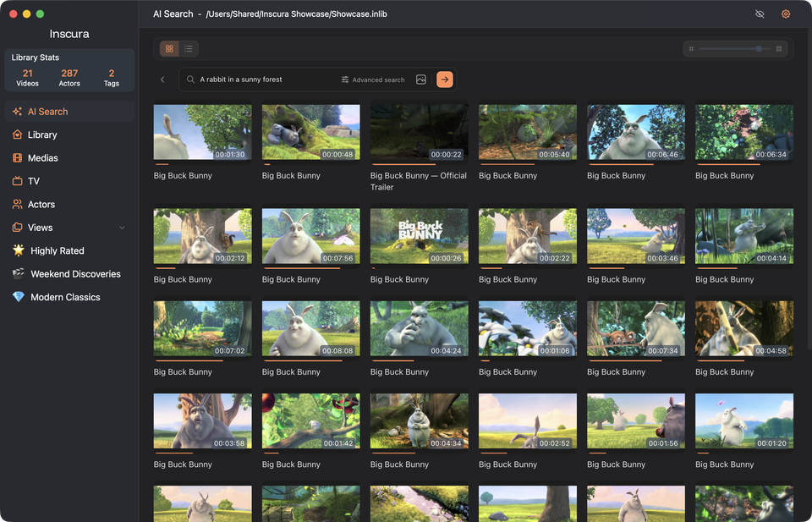
Task: Open the thumbnail at 00:07:34
Action: (636, 328)
